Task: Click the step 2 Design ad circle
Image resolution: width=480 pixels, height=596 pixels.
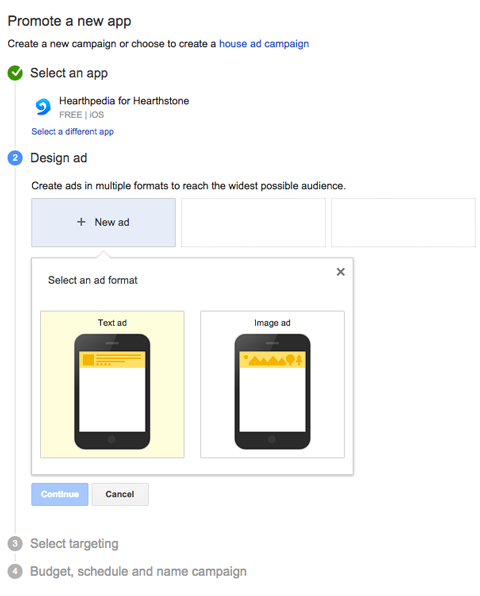Action: 15,158
